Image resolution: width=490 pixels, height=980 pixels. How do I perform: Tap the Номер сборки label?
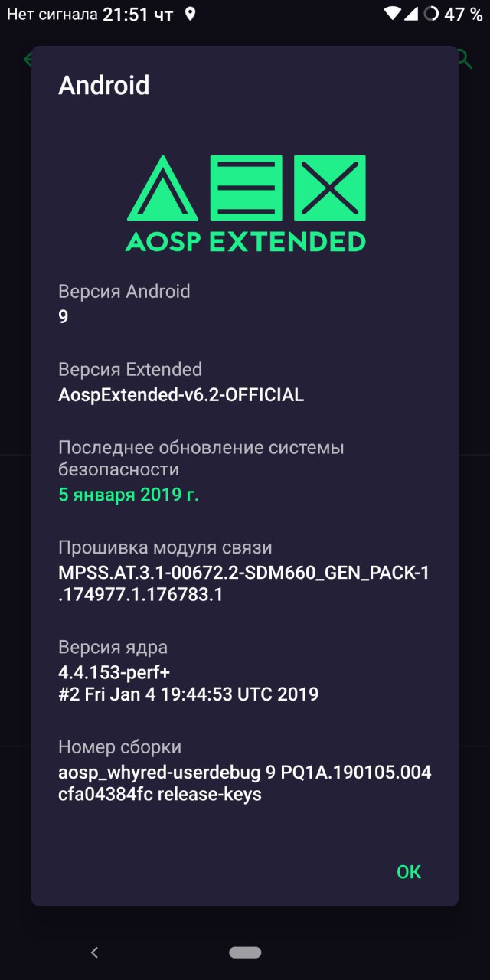tap(119, 747)
